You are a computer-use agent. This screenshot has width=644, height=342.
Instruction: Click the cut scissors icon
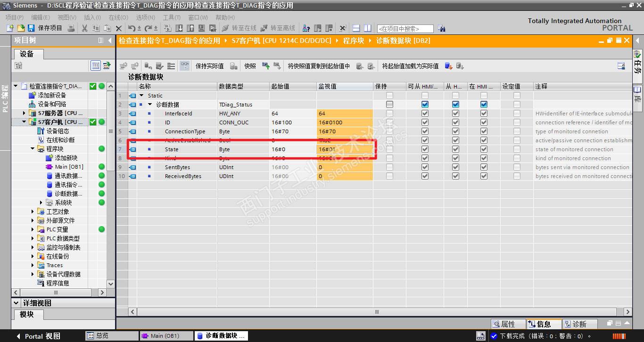[x=85, y=28]
